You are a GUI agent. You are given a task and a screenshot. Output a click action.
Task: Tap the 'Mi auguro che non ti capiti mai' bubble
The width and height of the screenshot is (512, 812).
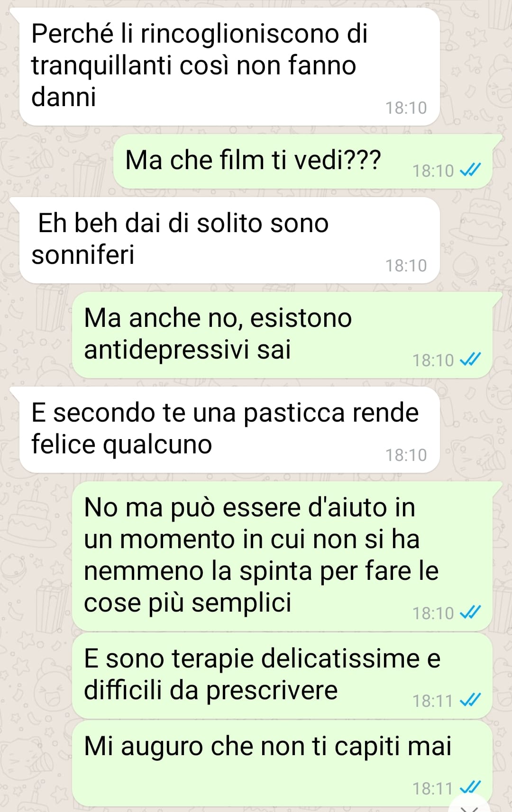(282, 763)
